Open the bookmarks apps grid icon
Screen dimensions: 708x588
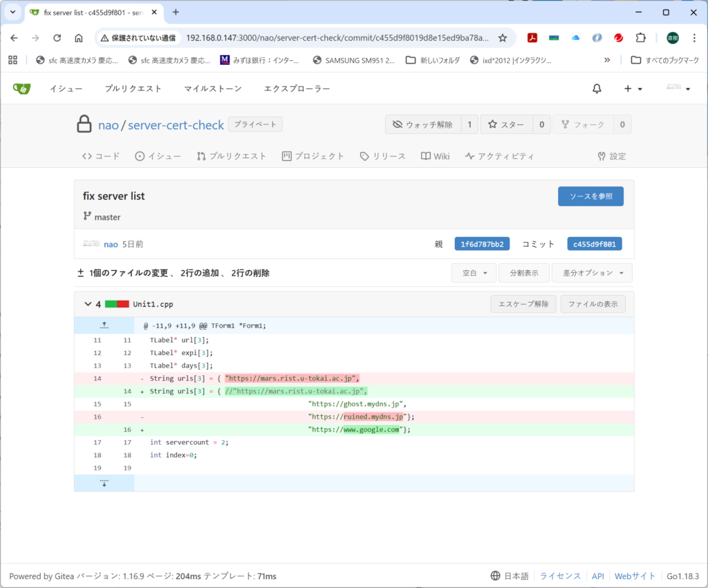point(12,60)
